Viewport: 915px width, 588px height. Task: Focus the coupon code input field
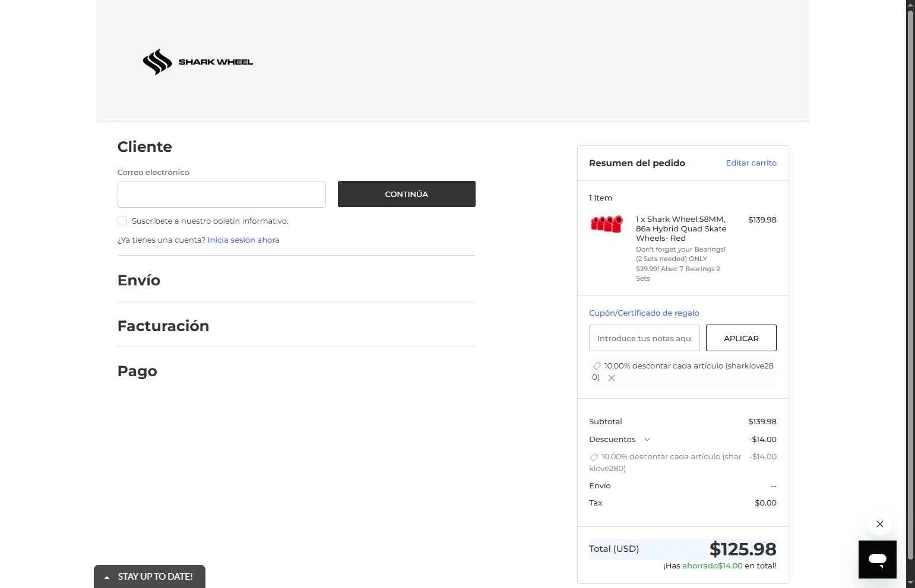pos(644,338)
